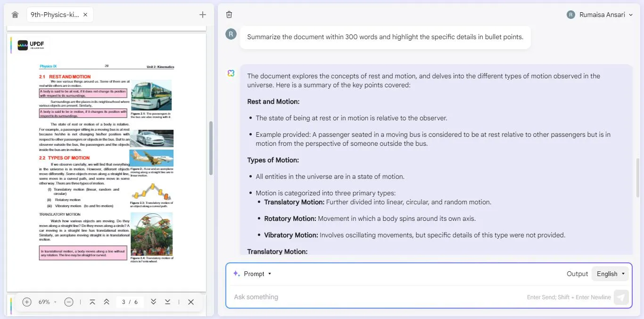Go to the previous page
This screenshot has height=319, width=644.
107,302
